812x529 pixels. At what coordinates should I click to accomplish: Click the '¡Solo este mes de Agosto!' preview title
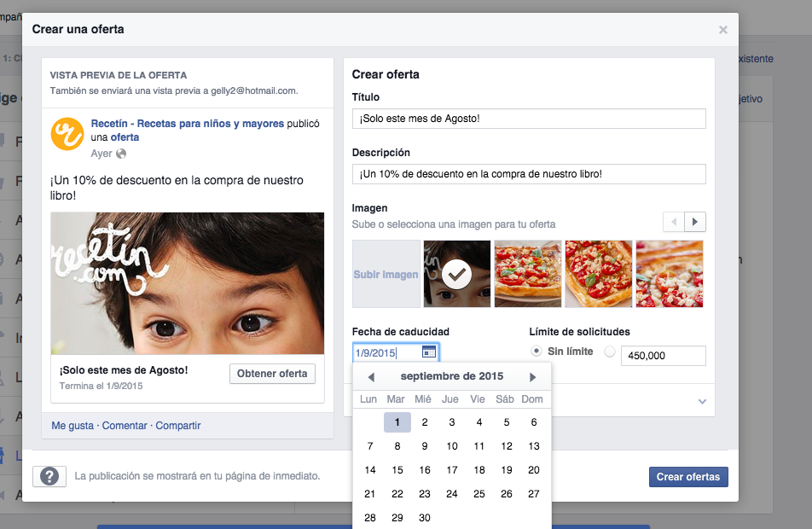124,370
